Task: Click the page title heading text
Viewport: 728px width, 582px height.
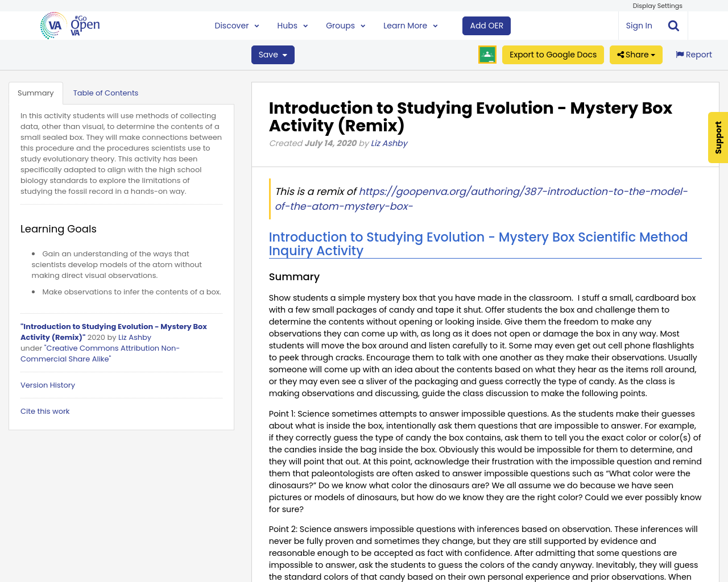Action: click(470, 117)
